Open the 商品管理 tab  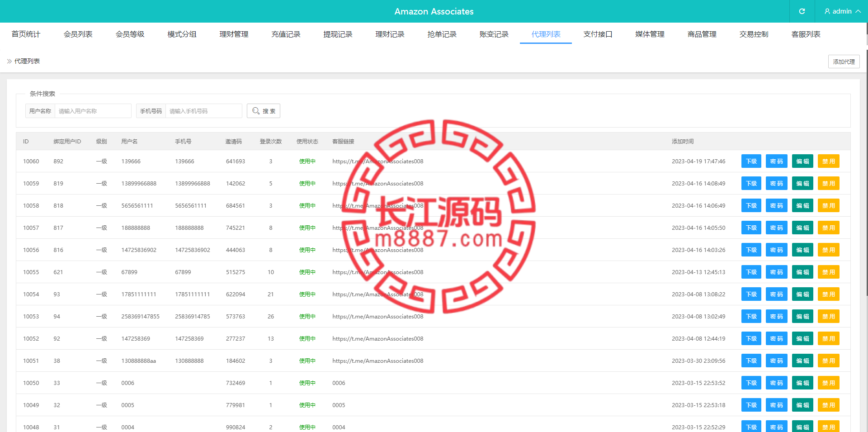tap(702, 34)
